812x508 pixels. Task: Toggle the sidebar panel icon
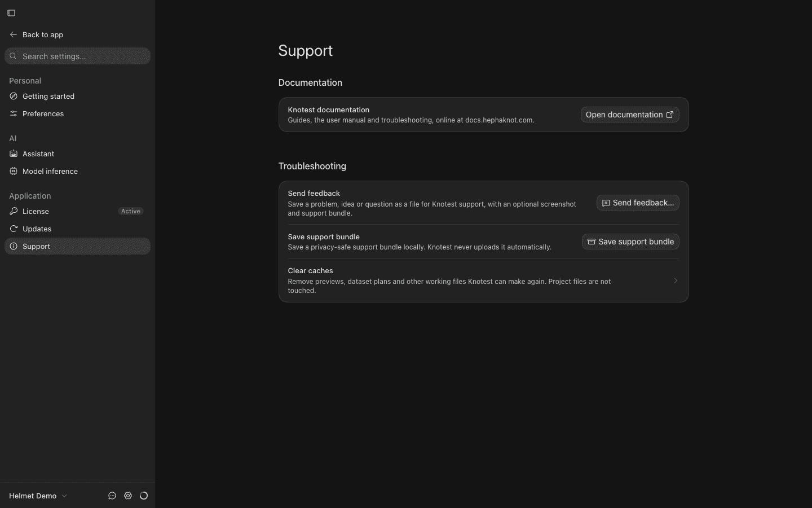tap(11, 13)
